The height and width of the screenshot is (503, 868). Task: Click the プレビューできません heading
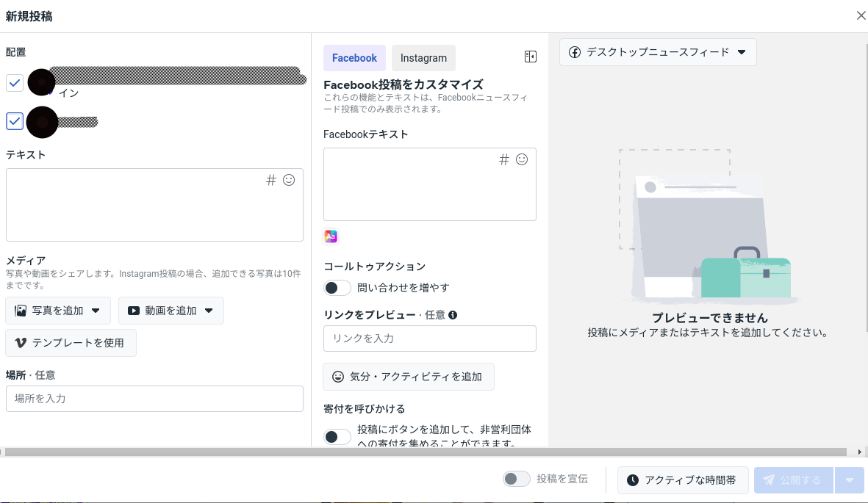coord(710,318)
